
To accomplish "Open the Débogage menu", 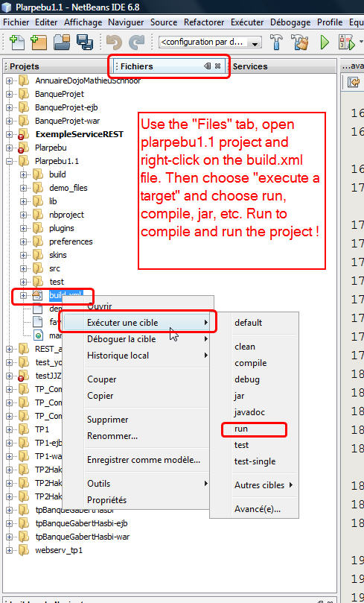I will pyautogui.click(x=290, y=22).
